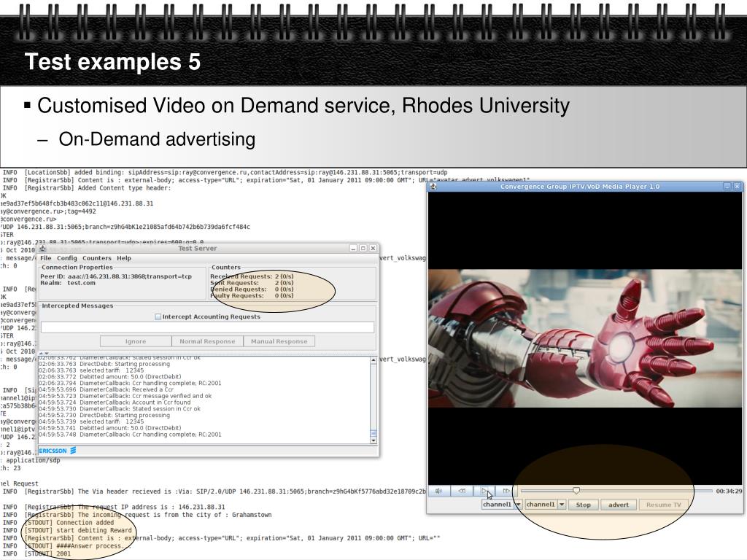Click the log line 04:59:53.696 Received a Ccr
Screen dimensions: 747x560
tap(107, 389)
